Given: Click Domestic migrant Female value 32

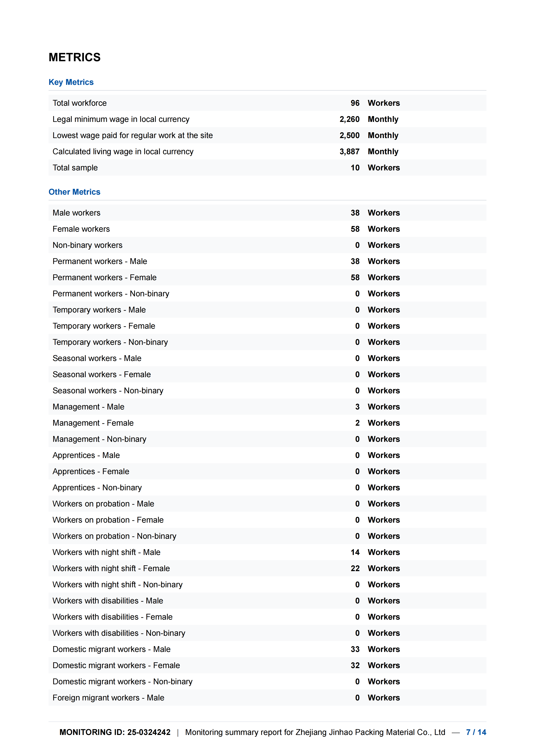Looking at the screenshot, I should pyautogui.click(x=355, y=665).
